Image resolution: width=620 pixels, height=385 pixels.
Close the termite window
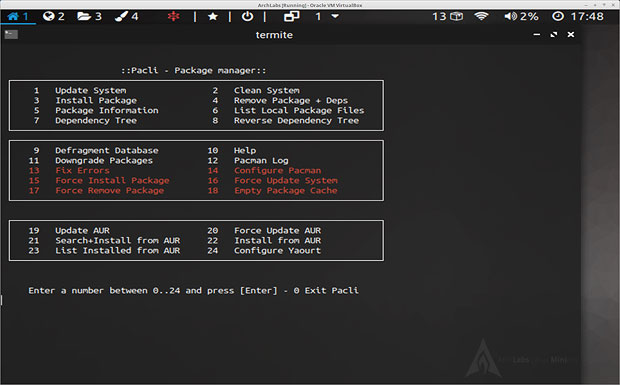click(571, 34)
